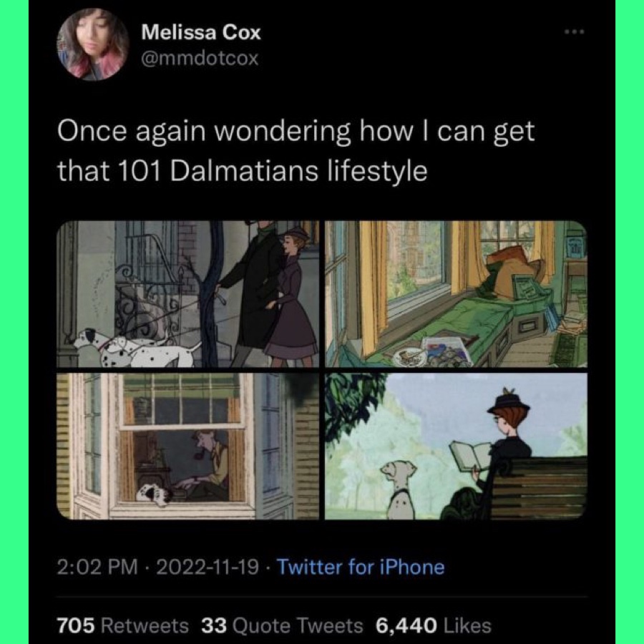The height and width of the screenshot is (644, 644).
Task: Open image of woman reading on bench
Action: tap(457, 446)
